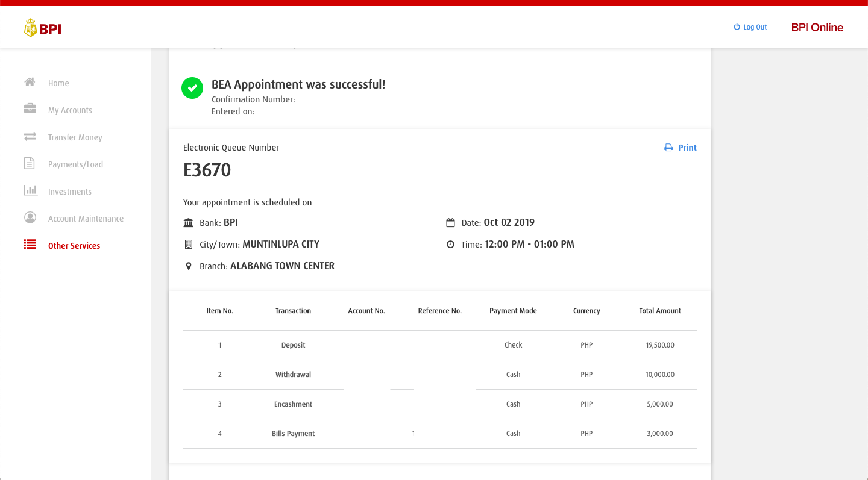Viewport: 868px width, 480px height.
Task: Click the Withdrawal transaction cell
Action: tap(293, 375)
